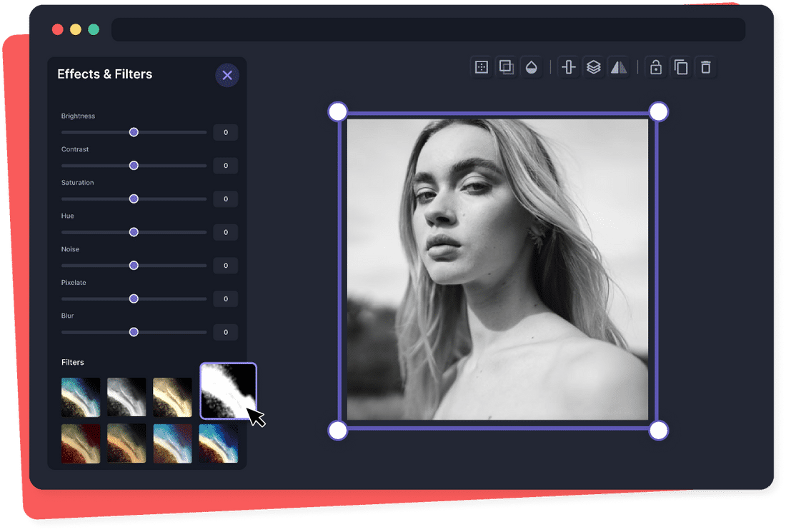Choose the last filter thumbnail in bottom row
Screen dimensions: 786x532
pos(218,443)
